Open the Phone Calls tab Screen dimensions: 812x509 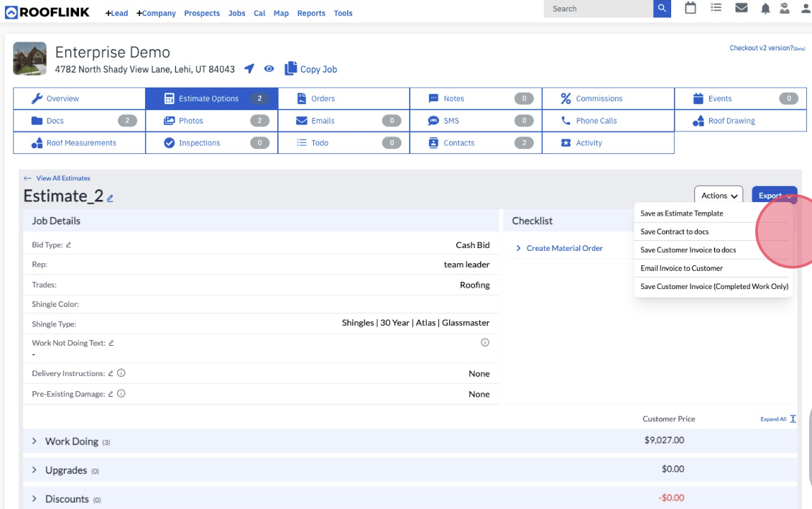tap(608, 121)
